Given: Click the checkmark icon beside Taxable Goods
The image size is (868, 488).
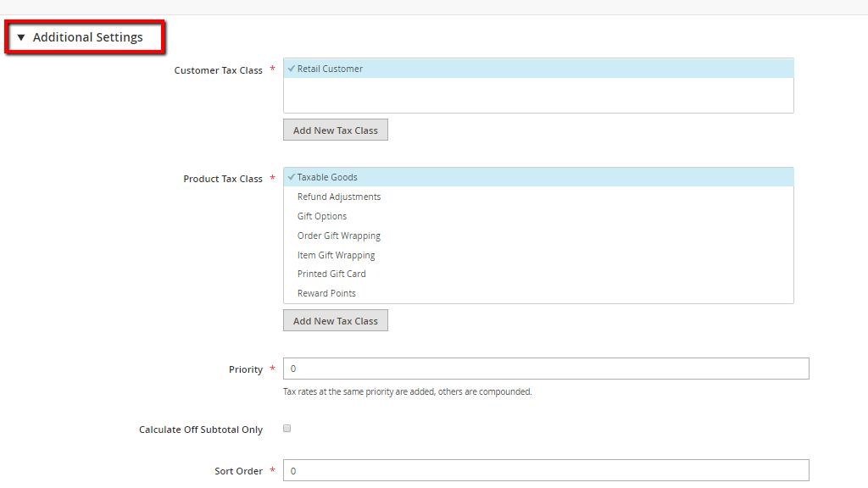Looking at the screenshot, I should (292, 176).
